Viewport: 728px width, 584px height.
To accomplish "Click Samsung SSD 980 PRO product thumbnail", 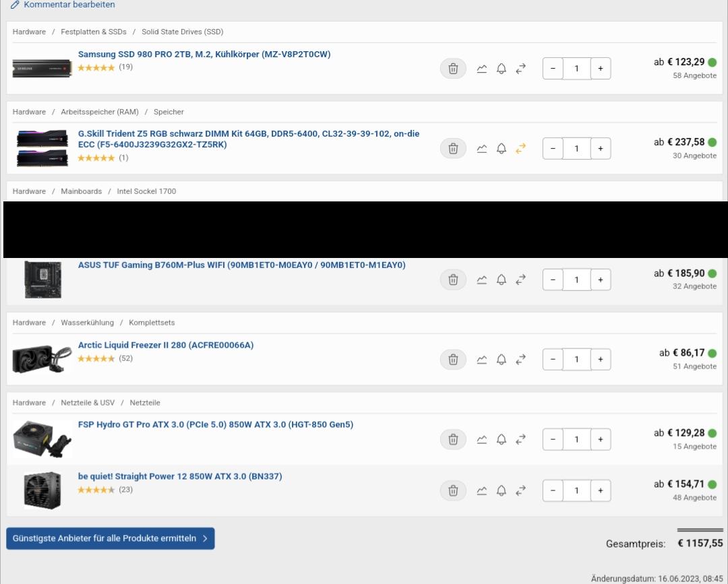I will pos(42,69).
